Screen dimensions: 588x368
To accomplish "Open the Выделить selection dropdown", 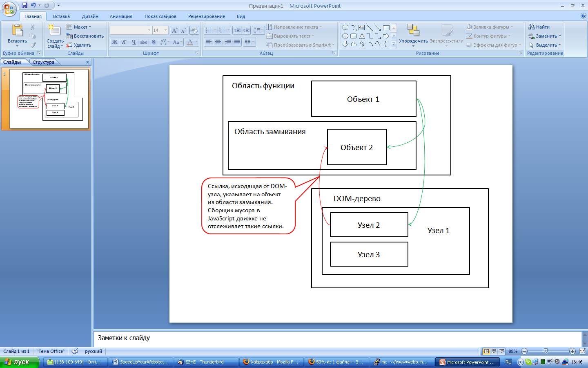I will [546, 45].
